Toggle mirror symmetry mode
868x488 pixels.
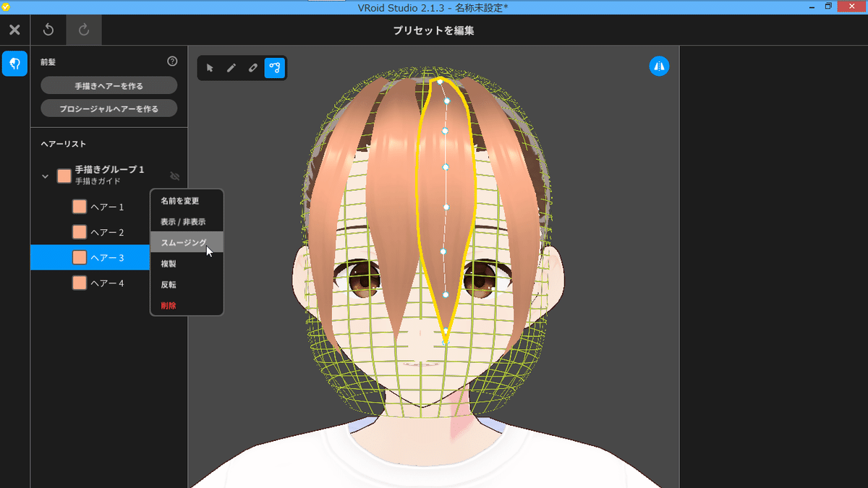(659, 65)
